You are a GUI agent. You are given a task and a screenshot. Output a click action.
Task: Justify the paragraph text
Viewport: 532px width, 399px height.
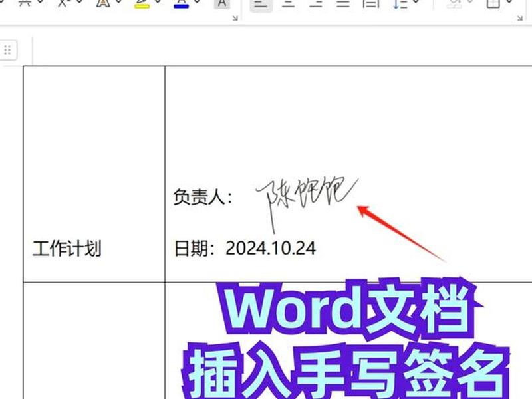[x=343, y=4]
